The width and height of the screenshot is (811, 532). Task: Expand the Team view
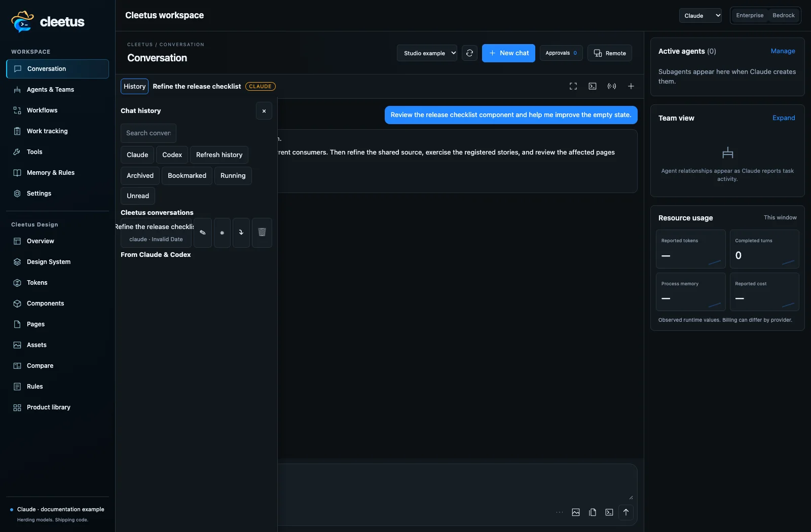coord(784,118)
